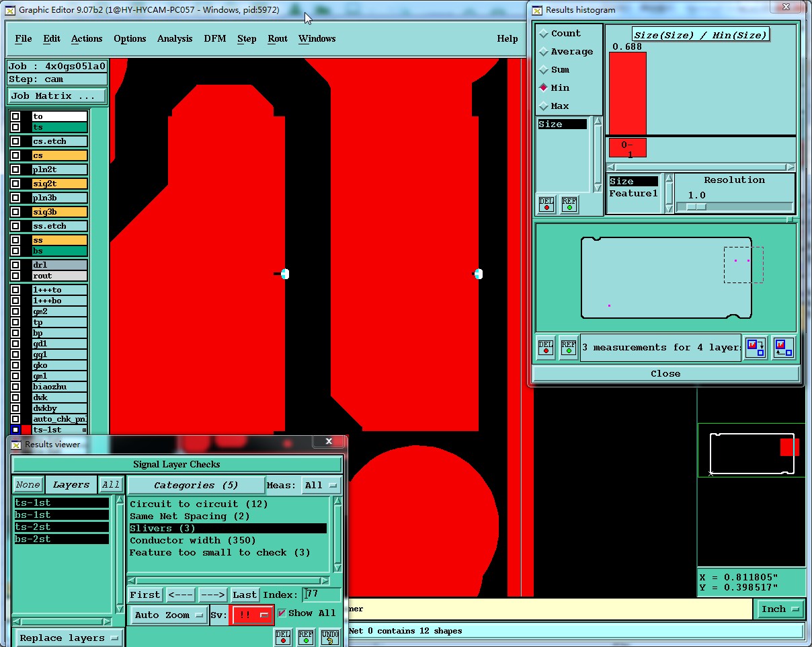The width and height of the screenshot is (812, 647).
Task: Select the Max radio option
Action: point(544,106)
